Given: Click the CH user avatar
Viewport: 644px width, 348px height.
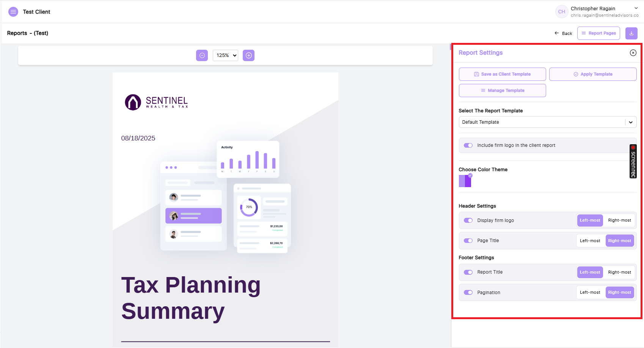Looking at the screenshot, I should pyautogui.click(x=561, y=12).
